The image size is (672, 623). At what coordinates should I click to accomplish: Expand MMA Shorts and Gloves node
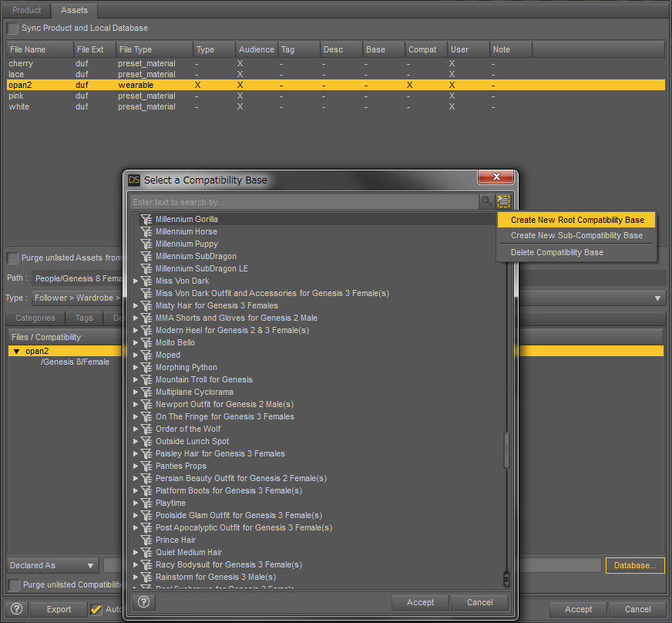point(136,318)
